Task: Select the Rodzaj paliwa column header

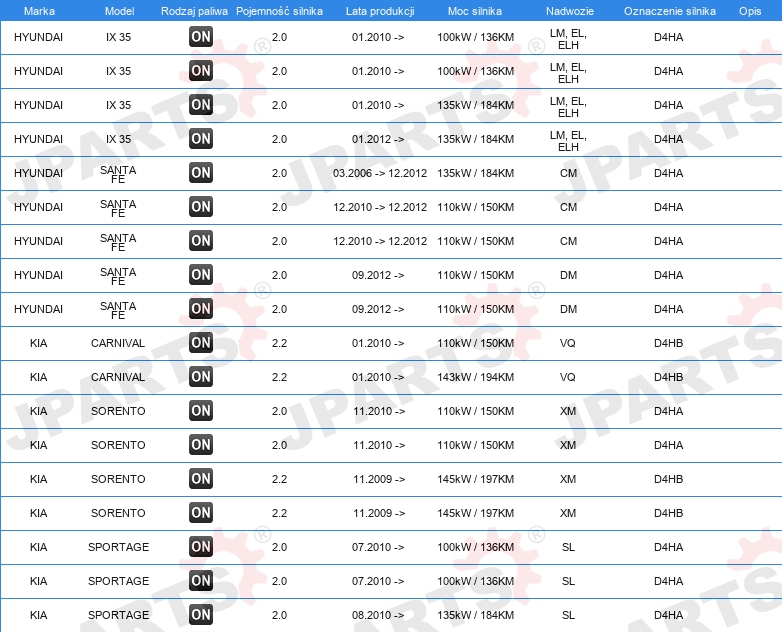Action: [194, 11]
